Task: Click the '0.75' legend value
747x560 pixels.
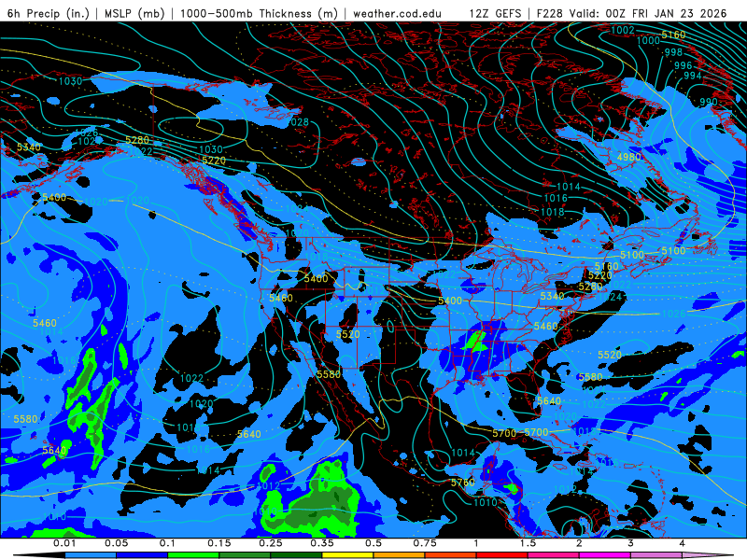Action: tap(425, 543)
